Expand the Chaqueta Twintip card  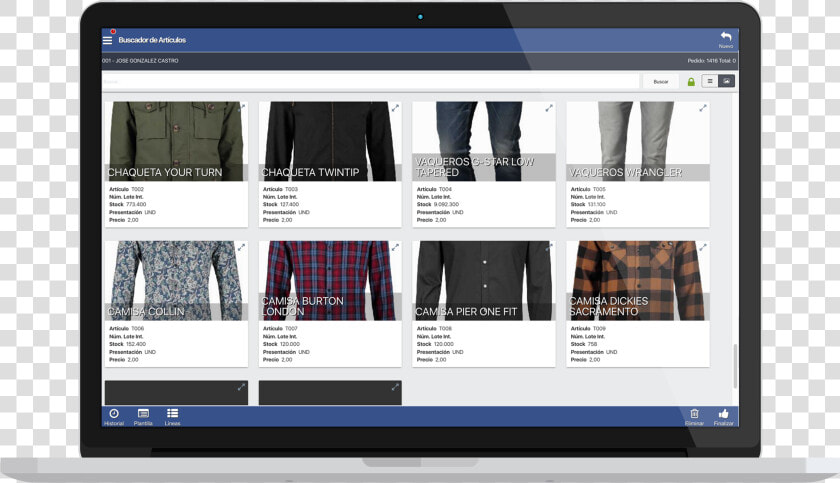tap(395, 108)
